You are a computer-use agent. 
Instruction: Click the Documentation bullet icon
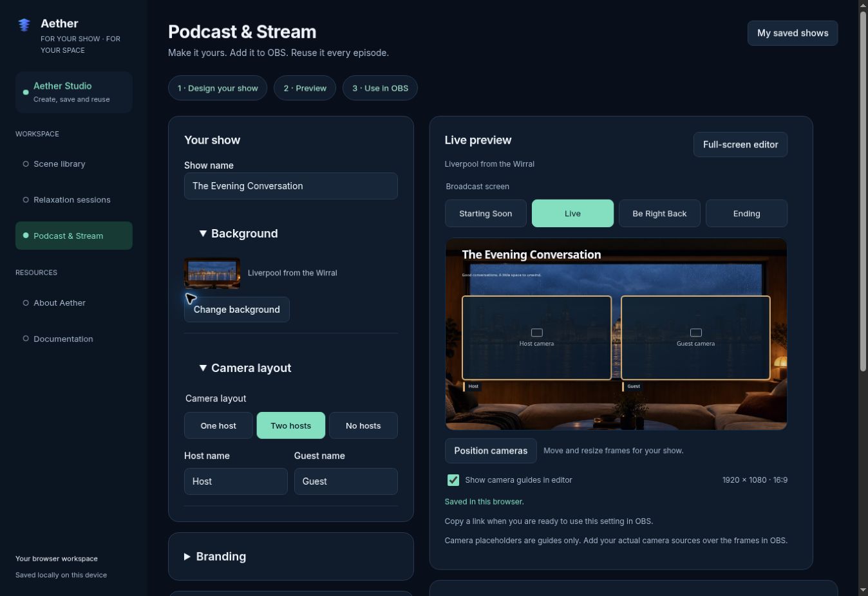coord(26,339)
